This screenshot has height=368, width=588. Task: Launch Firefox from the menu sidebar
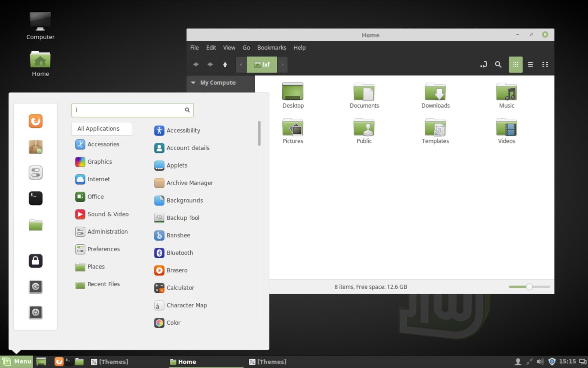click(x=36, y=121)
